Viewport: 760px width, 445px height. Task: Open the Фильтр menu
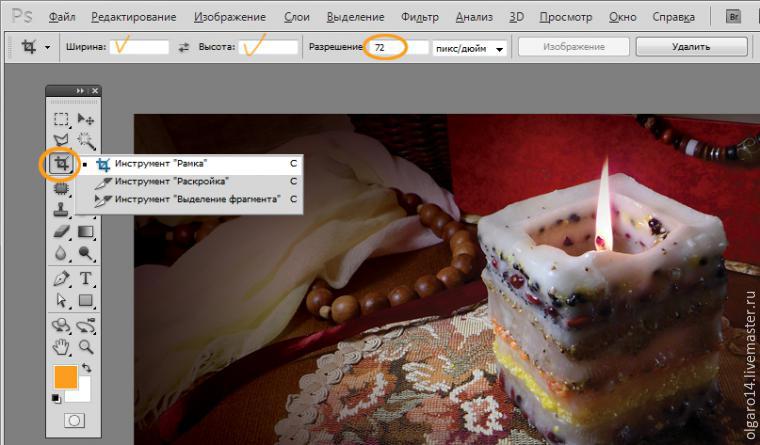419,17
